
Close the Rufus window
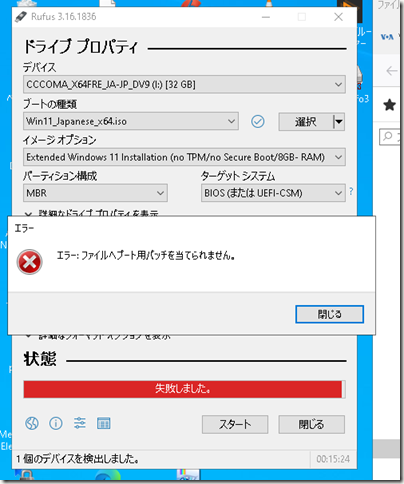click(x=338, y=17)
